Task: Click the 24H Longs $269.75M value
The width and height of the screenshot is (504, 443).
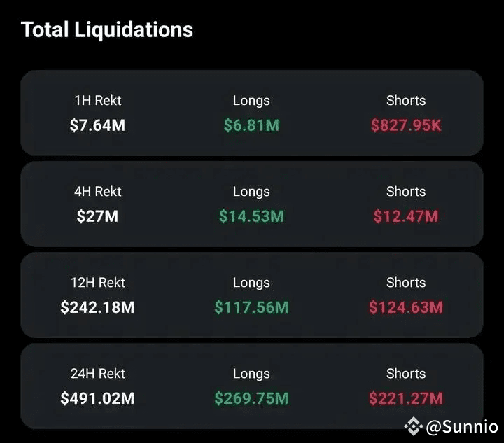Action: [x=251, y=398]
